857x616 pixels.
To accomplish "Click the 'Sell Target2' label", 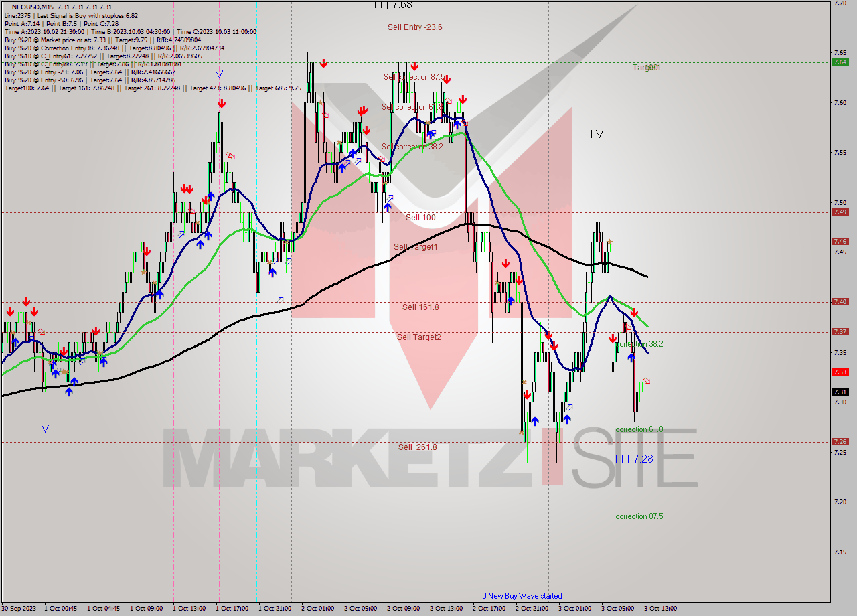I will (419, 337).
